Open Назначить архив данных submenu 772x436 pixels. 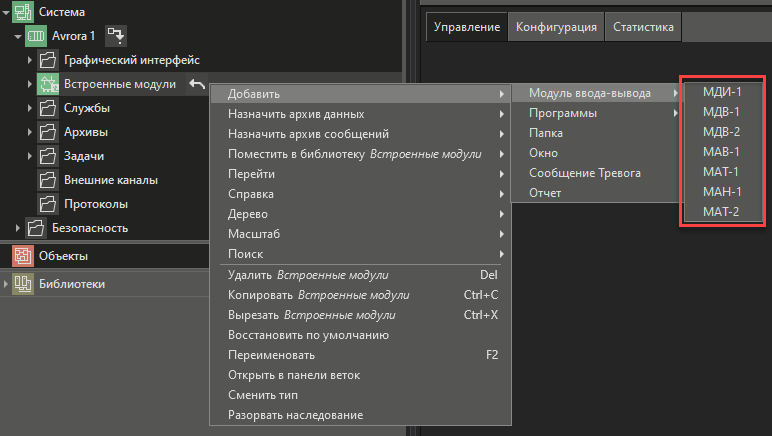[x=361, y=114]
